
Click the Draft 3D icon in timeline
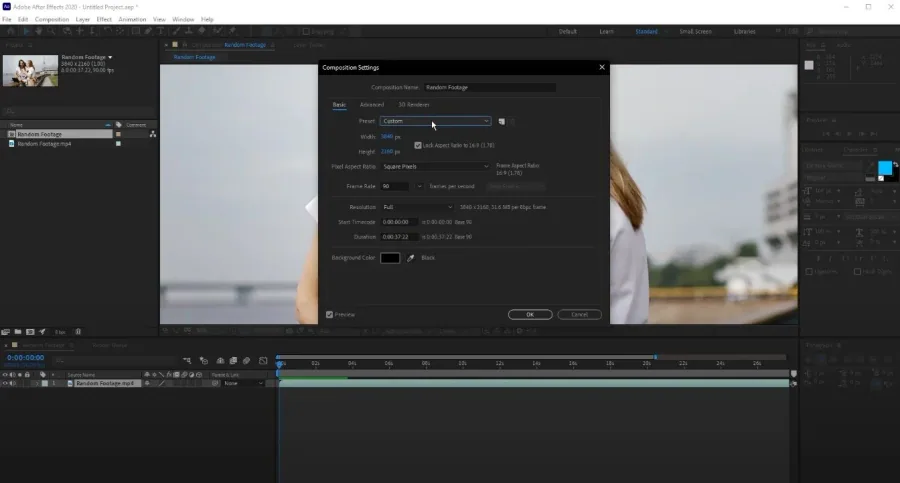[x=204, y=361]
